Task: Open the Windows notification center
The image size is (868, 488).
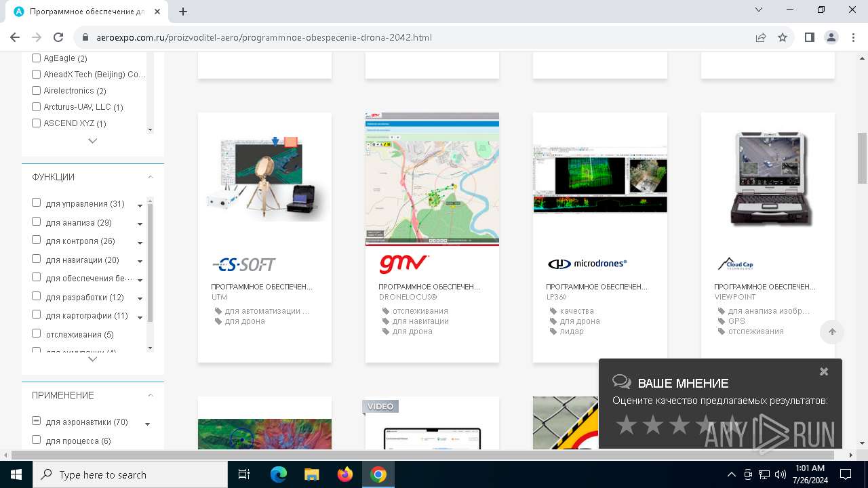Action: point(846,474)
